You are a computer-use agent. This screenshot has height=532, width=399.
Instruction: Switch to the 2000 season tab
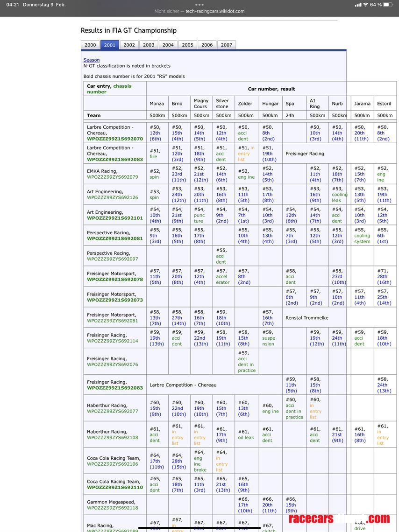90,45
